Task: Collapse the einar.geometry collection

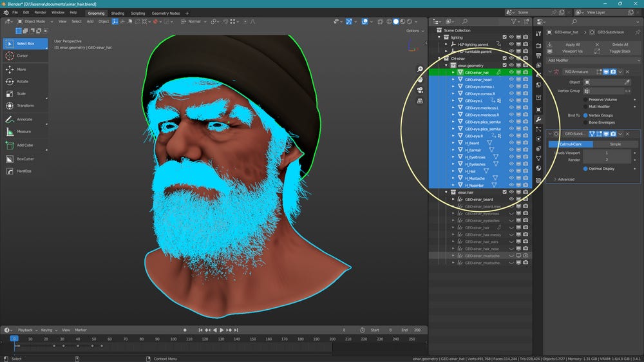Action: pos(446,65)
